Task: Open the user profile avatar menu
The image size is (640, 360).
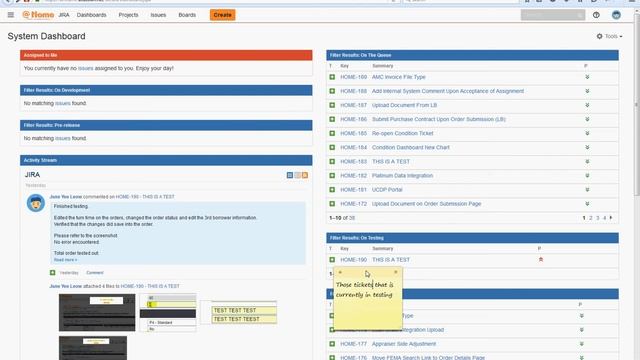Action: (x=616, y=15)
